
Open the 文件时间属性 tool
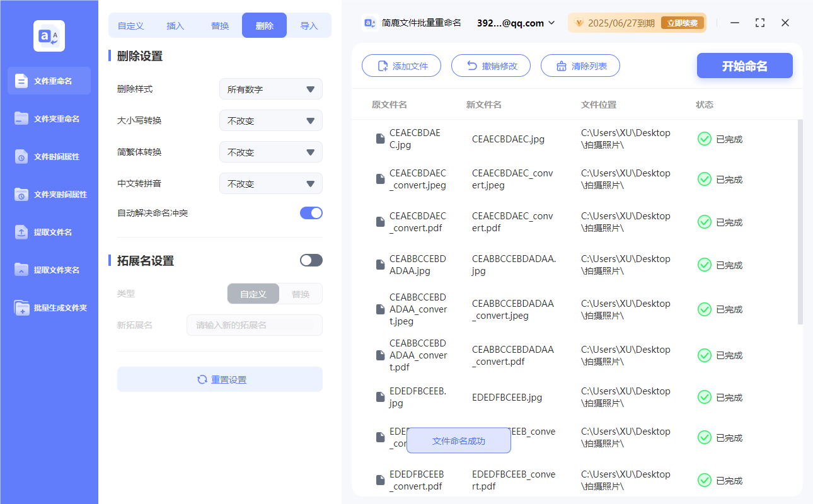pyautogui.click(x=49, y=156)
